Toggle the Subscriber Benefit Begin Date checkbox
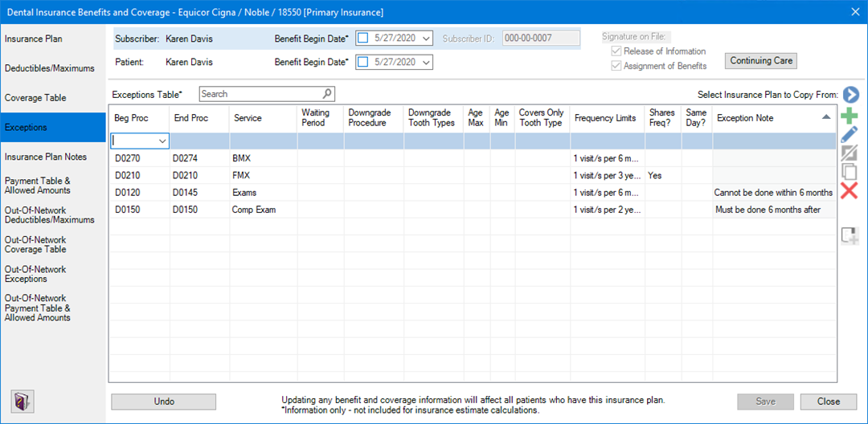Screen dimensions: 868x424 [363, 38]
